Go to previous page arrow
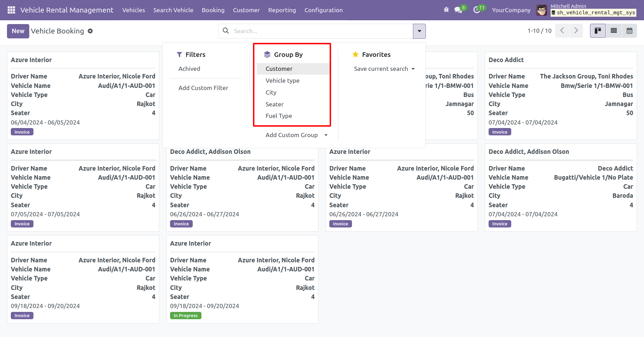The image size is (644, 337). tap(562, 31)
